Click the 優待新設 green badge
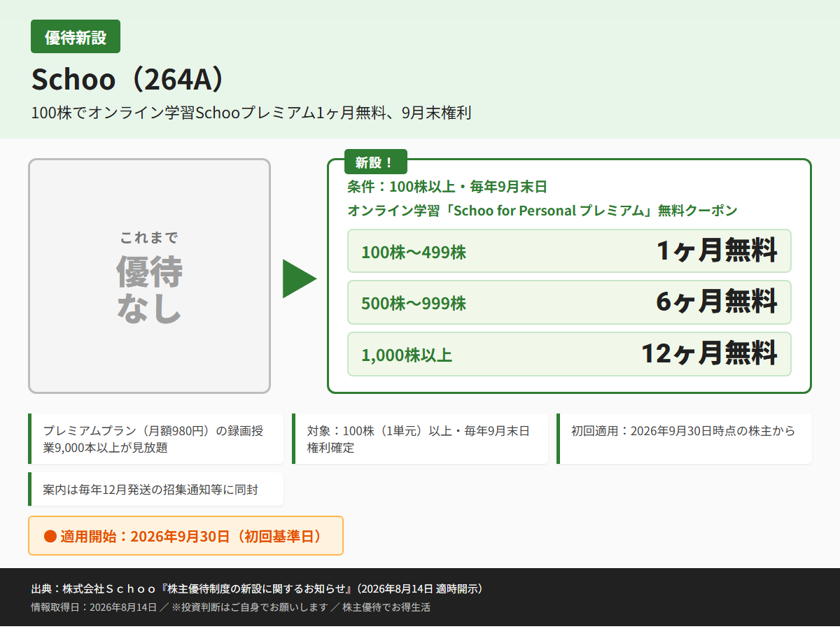Image resolution: width=840 pixels, height=643 pixels. click(x=76, y=36)
